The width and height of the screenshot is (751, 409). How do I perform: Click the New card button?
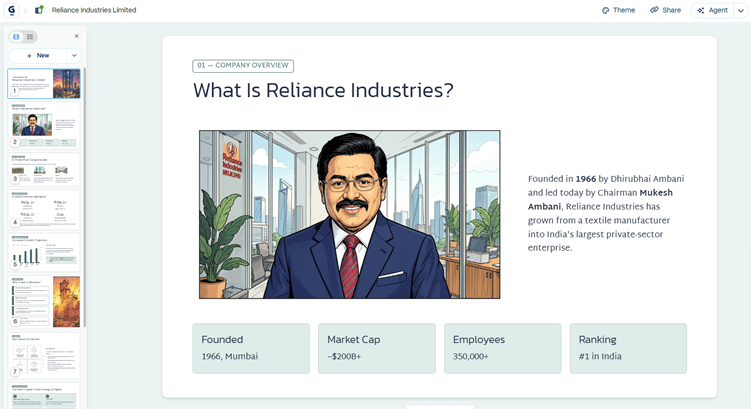point(37,56)
